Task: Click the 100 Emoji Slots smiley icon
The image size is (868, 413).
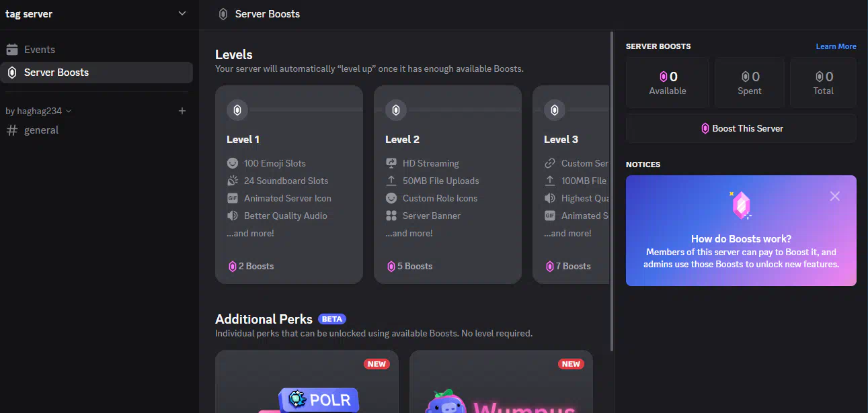Action: (233, 163)
